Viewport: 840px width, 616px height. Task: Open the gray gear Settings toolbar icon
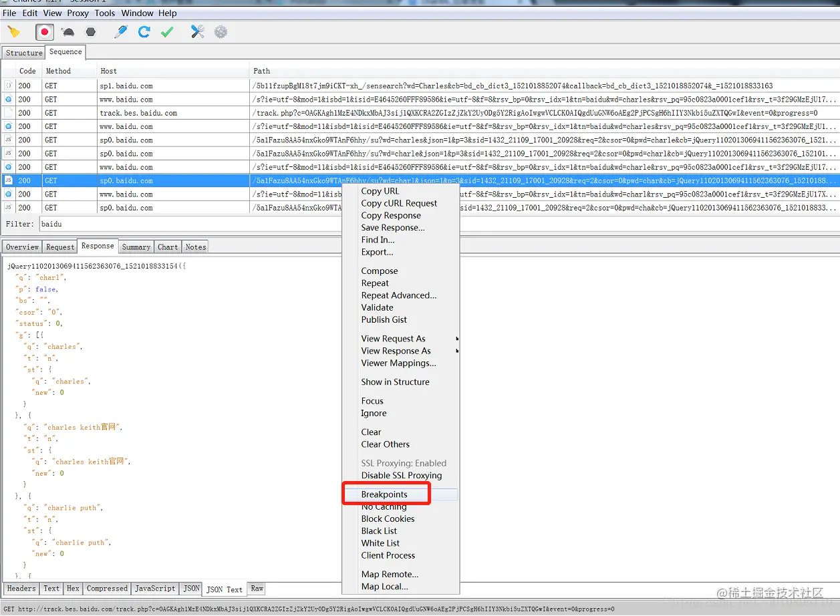(x=221, y=31)
